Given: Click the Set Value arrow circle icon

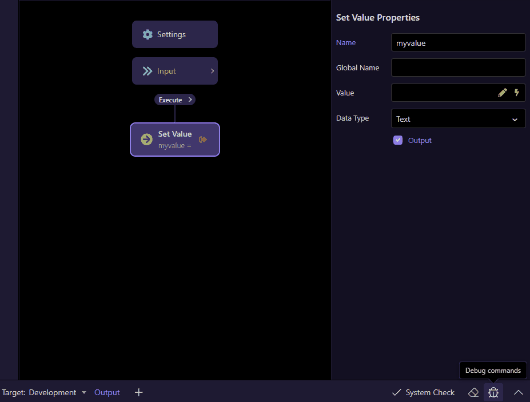Looking at the screenshot, I should pyautogui.click(x=147, y=139).
